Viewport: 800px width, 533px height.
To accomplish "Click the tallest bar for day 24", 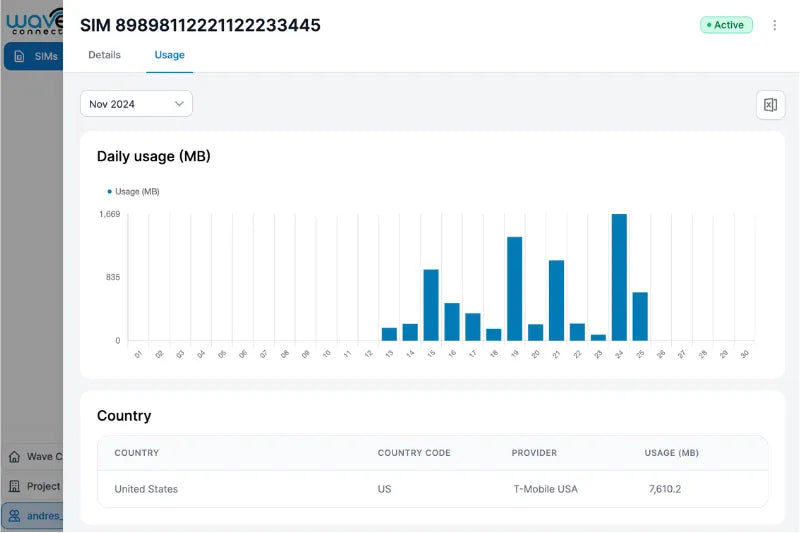I will click(x=619, y=277).
